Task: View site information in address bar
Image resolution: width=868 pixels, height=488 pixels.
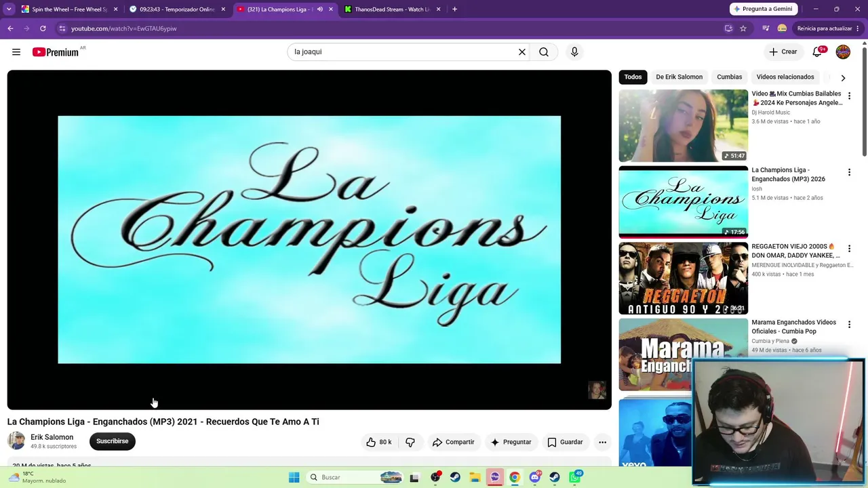Action: tap(62, 28)
